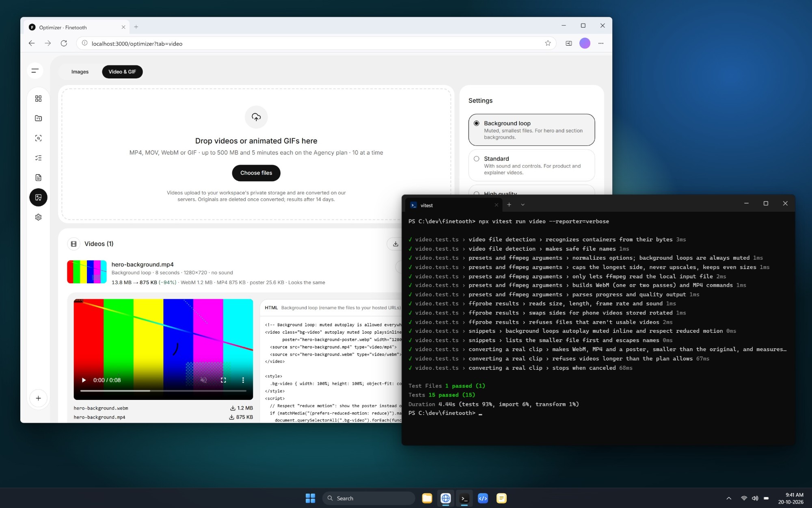
Task: Unmute the video preview
Action: (204, 380)
